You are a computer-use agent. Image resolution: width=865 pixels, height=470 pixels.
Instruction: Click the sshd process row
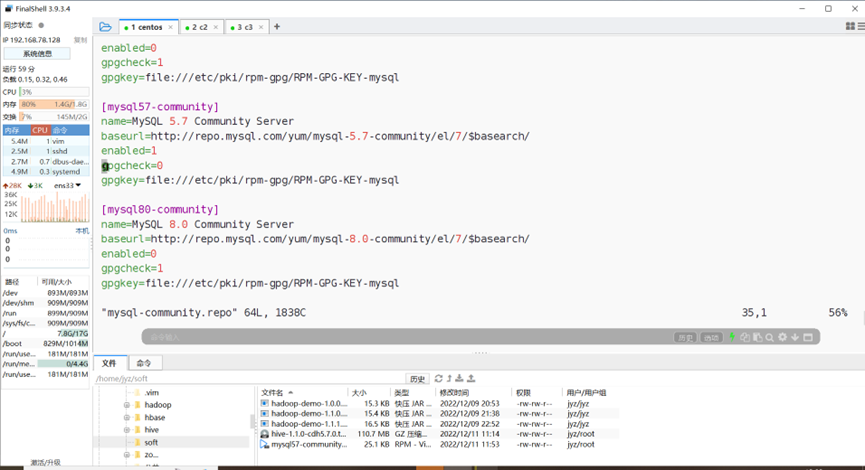click(46, 151)
